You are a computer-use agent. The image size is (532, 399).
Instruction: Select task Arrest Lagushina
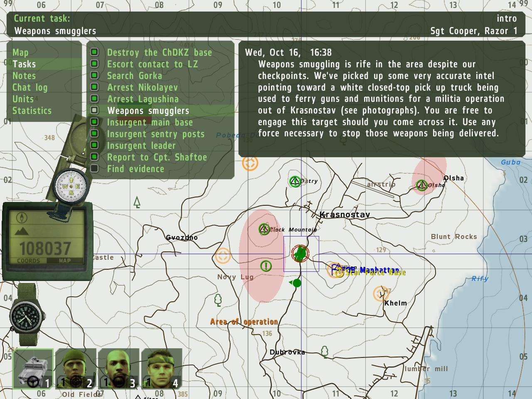point(143,99)
